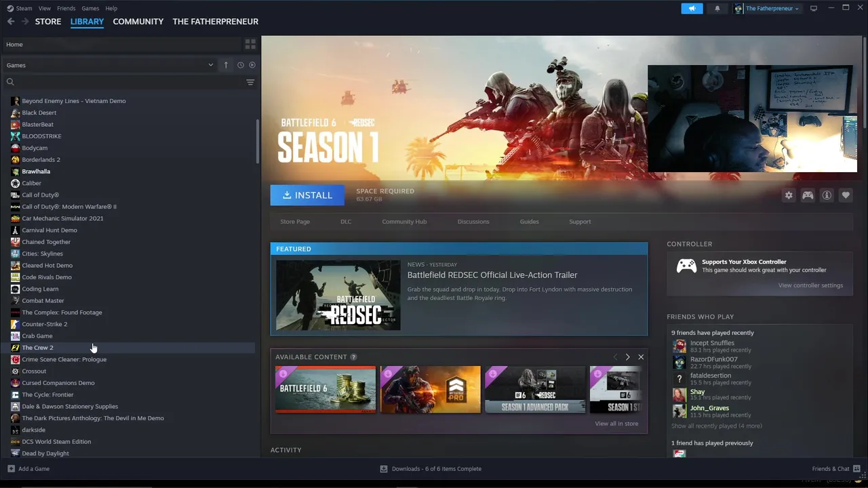Click the RazorDFunk007 friend avatar

pyautogui.click(x=679, y=362)
